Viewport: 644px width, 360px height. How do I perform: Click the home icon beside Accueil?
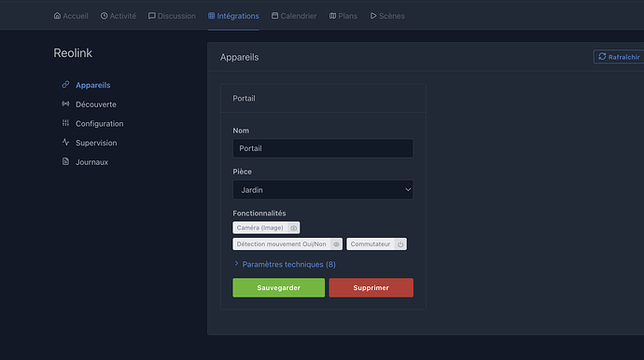click(x=57, y=16)
